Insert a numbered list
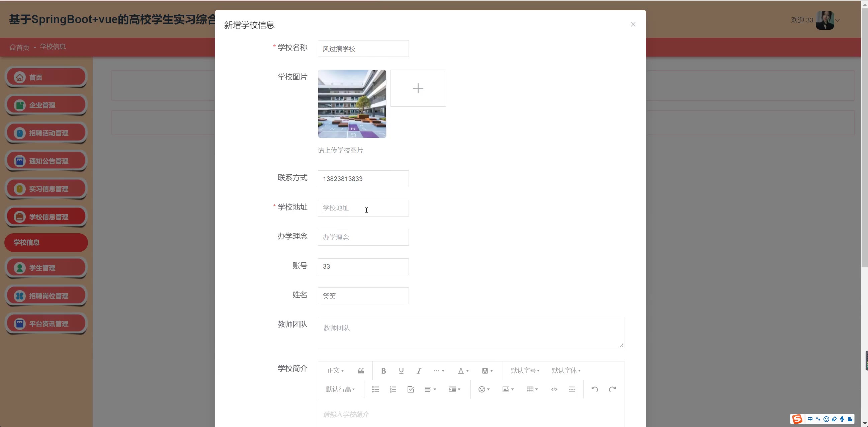Screen dimensions: 868x427 393,390
